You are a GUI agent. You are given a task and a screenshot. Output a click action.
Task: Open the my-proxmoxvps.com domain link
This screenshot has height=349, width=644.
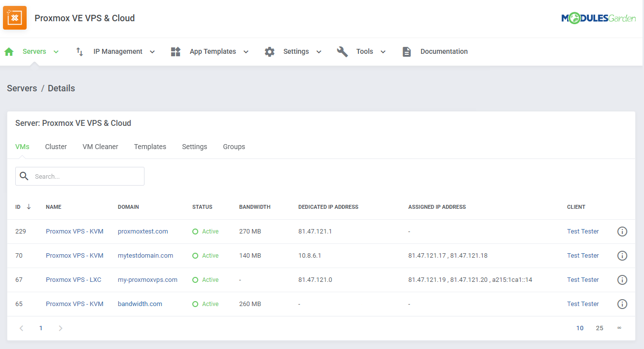click(147, 280)
